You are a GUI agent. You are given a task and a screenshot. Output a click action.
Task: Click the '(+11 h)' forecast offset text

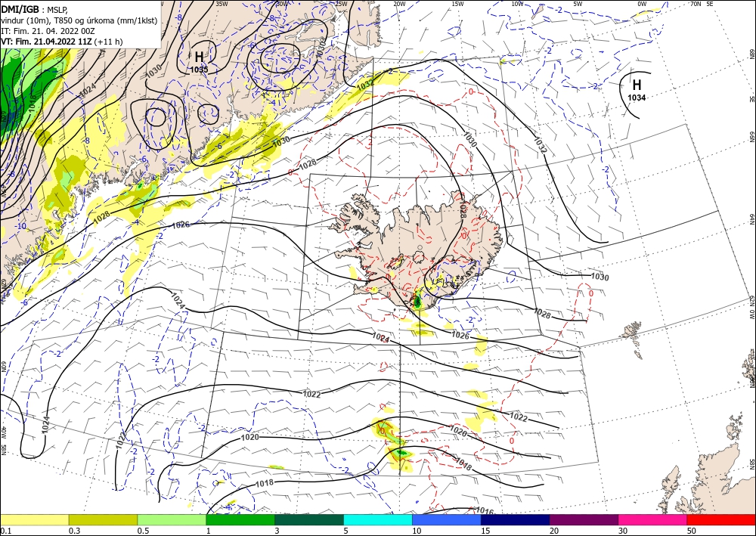coord(108,42)
